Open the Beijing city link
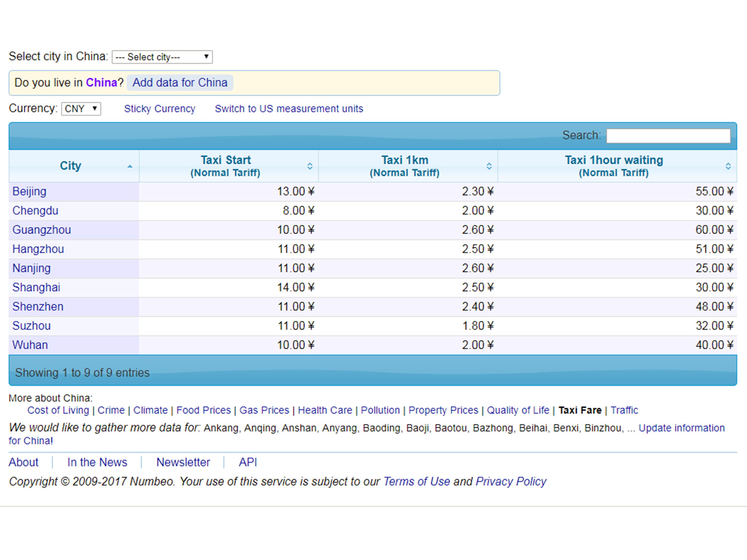Viewport: 747px width, 560px height. pos(29,191)
